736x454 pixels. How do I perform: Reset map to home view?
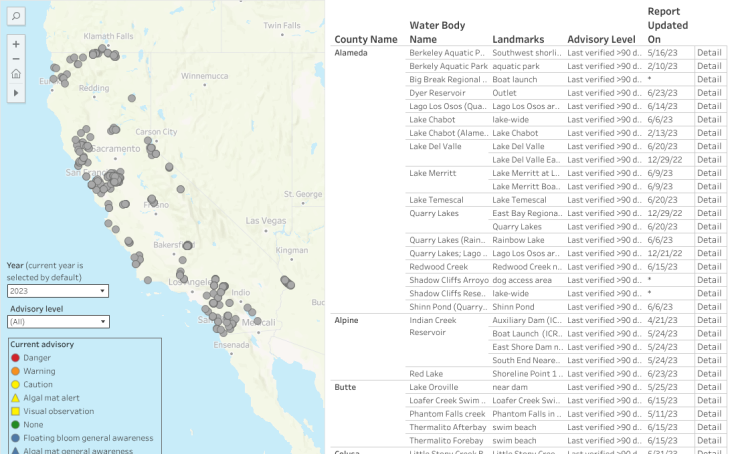pos(16,74)
